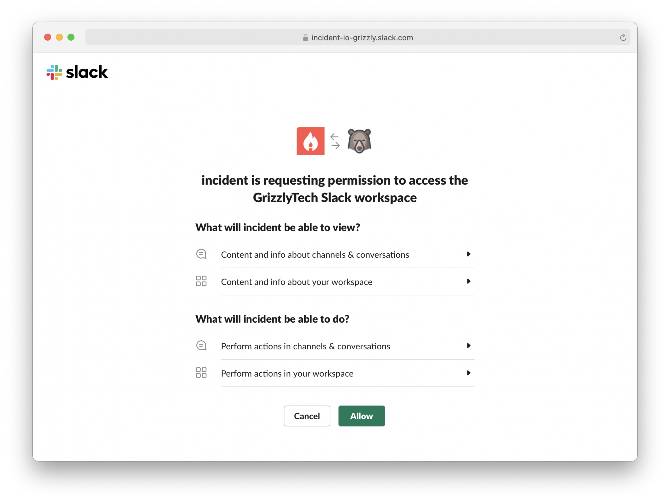Viewport: 670px width, 496px height.
Task: Expand Perform actions in your workspace arrow
Action: 468,373
